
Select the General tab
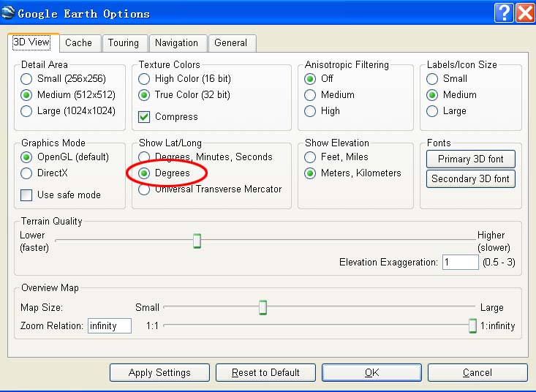(231, 43)
